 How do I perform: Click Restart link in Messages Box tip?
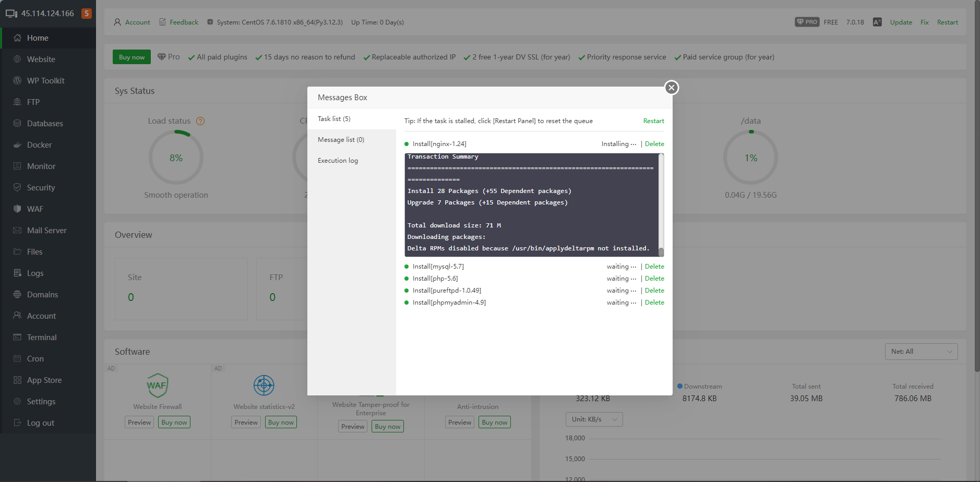pyautogui.click(x=653, y=121)
